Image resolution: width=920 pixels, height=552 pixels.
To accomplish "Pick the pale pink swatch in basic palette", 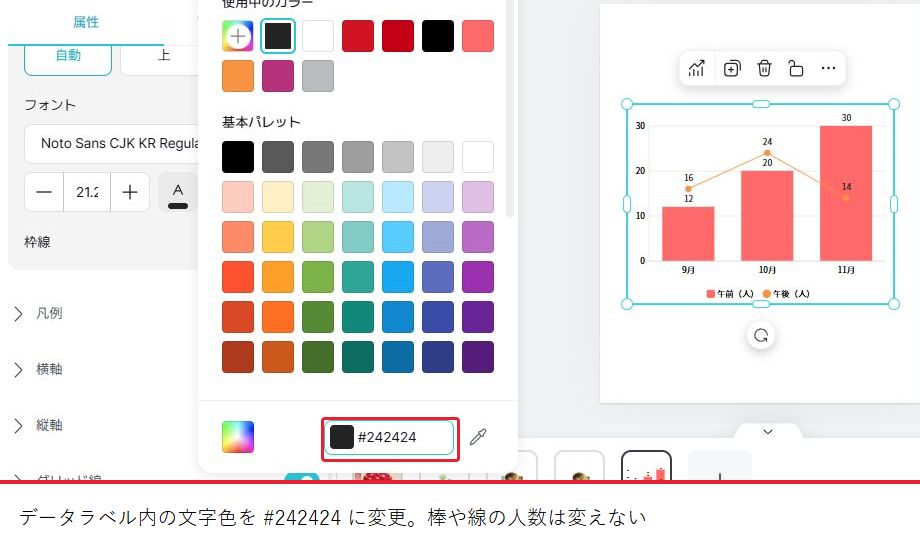I will click(x=238, y=197).
